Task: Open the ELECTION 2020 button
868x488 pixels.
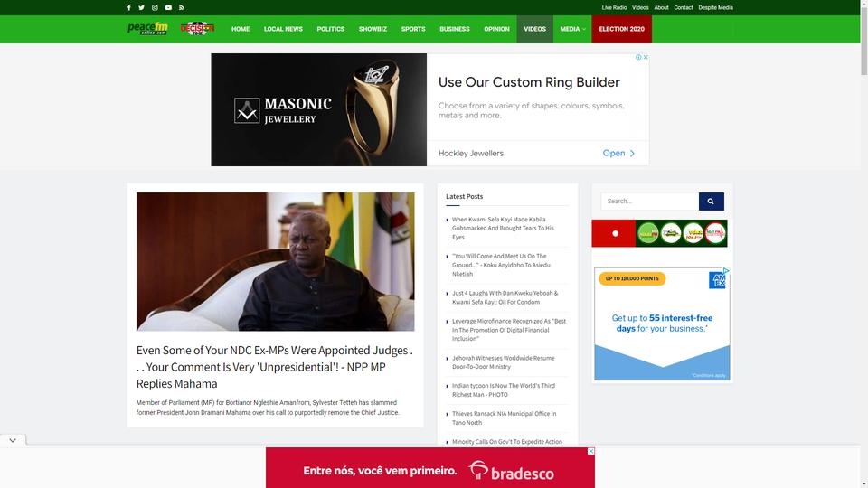Action: tap(622, 29)
